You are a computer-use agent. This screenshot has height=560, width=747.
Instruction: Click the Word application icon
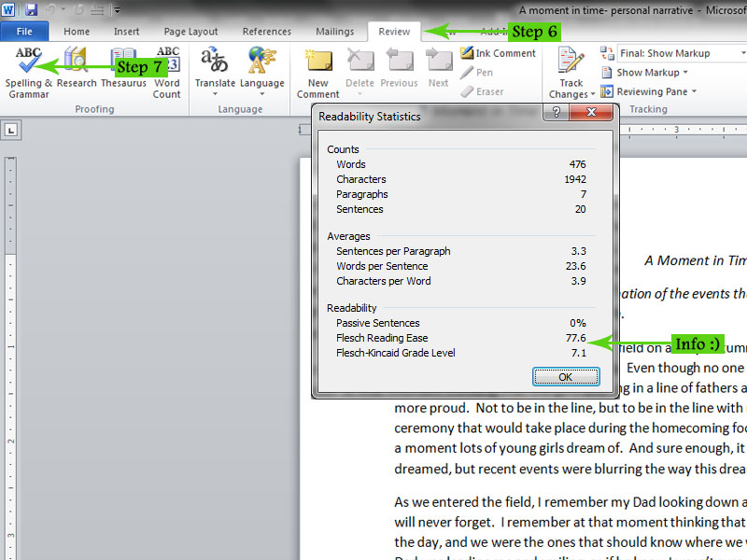(x=8, y=9)
